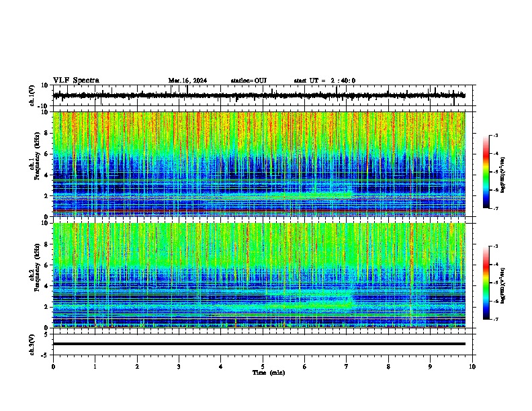Image resolution: width=532 pixels, height=411 pixels.
Task: Click the time axis tick label "1"
Action: [x=95, y=367]
